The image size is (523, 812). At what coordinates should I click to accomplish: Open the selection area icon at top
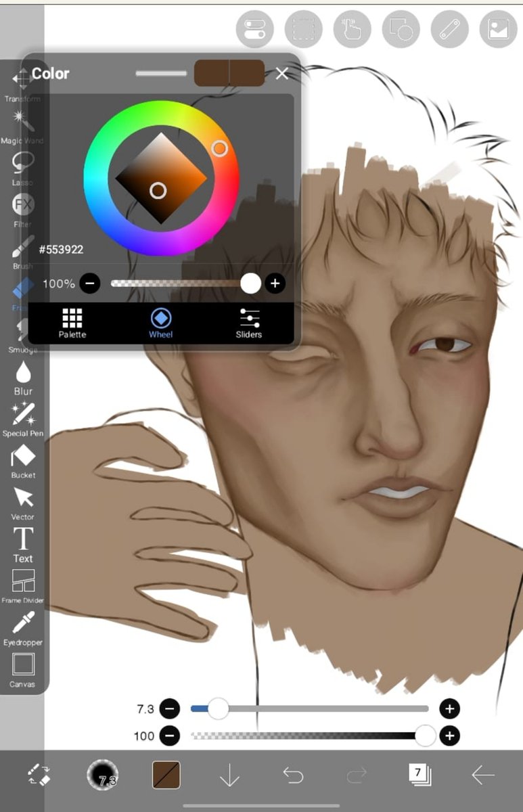(303, 29)
